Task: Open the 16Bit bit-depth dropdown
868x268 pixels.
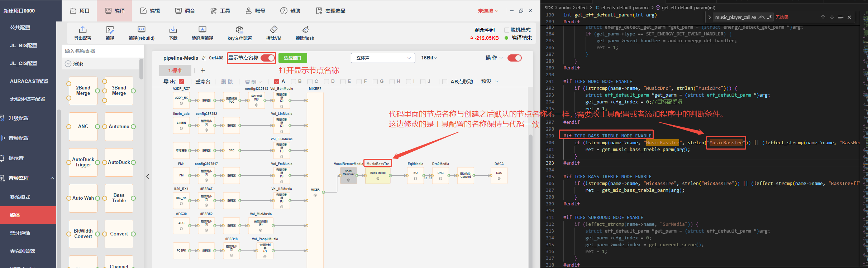Action: (x=429, y=58)
